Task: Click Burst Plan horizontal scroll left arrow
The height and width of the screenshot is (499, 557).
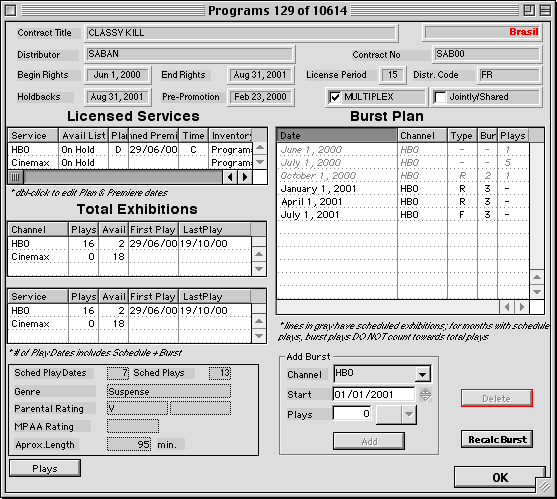Action: coord(507,307)
